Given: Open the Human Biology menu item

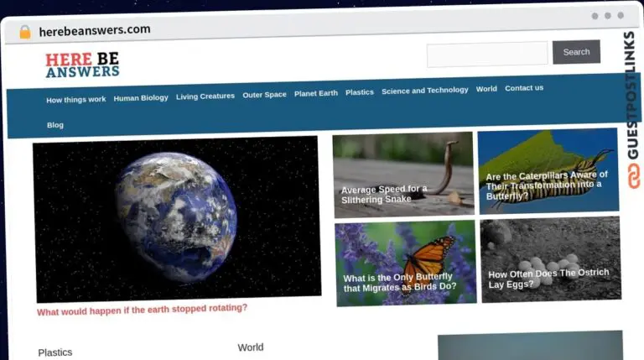Looking at the screenshot, I should pyautogui.click(x=141, y=98).
